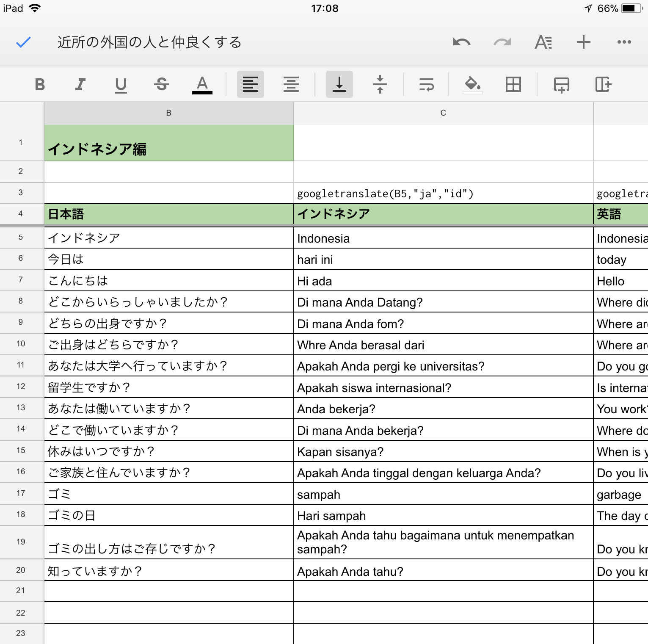Screen dimensions: 648x644
Task: Select the cell sampah in row 17
Action: coord(444,494)
